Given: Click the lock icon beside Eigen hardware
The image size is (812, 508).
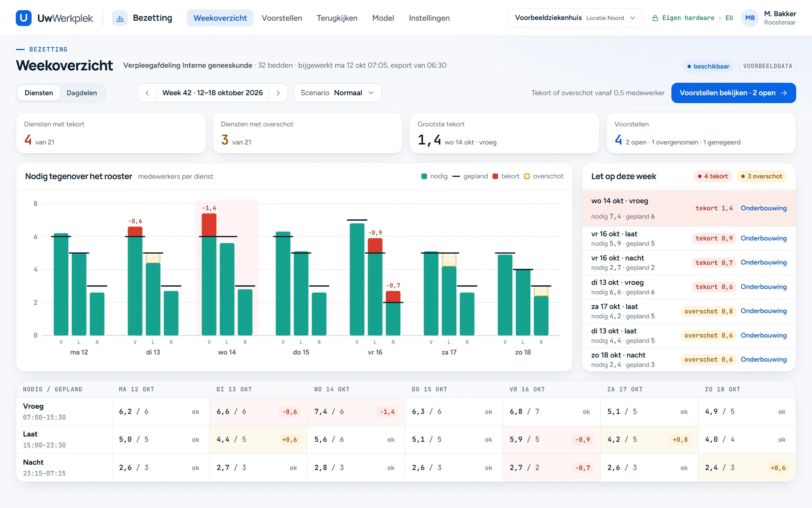Looking at the screenshot, I should (655, 18).
